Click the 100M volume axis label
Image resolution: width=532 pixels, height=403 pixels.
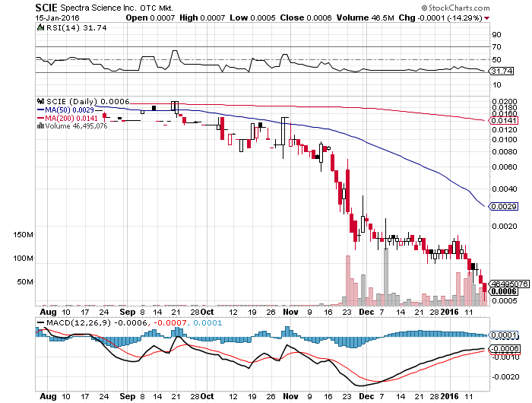click(x=23, y=259)
